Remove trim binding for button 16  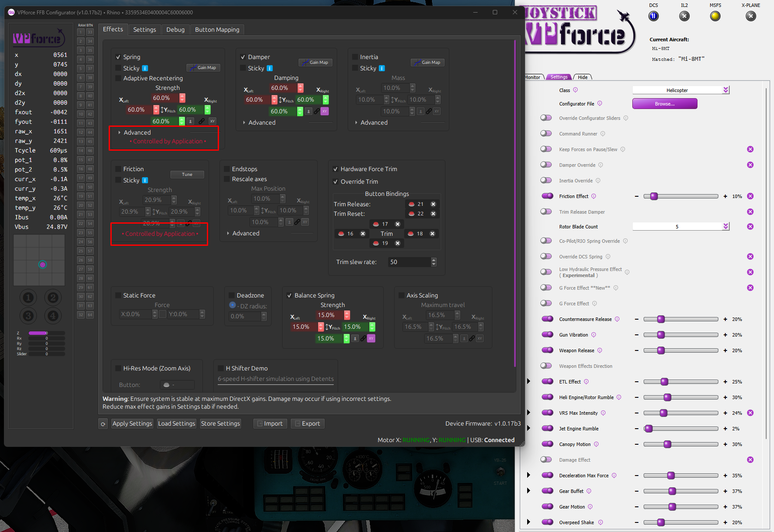coord(363,234)
